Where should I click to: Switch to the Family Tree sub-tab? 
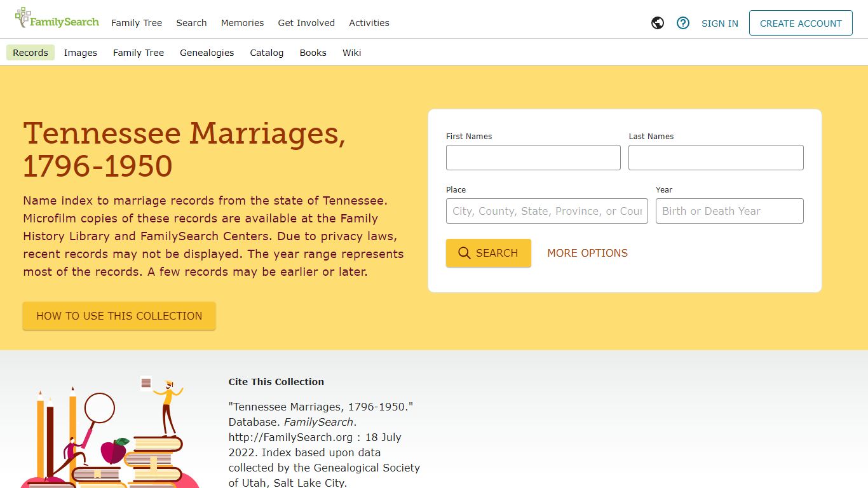click(x=139, y=53)
